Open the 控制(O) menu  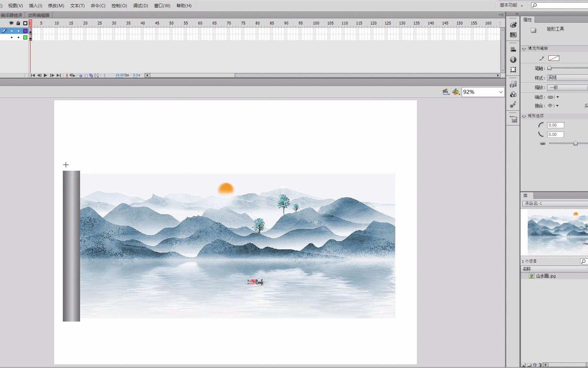[x=119, y=6]
